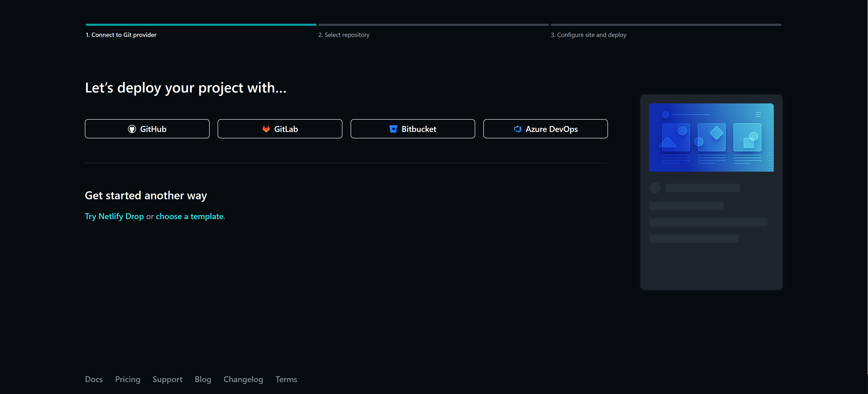Select the GitLab fox logo icon

pyautogui.click(x=266, y=129)
